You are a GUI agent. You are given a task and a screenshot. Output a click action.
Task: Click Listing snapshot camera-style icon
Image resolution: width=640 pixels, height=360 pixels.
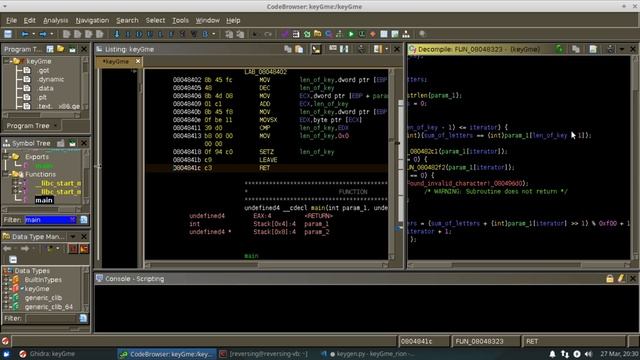click(362, 49)
